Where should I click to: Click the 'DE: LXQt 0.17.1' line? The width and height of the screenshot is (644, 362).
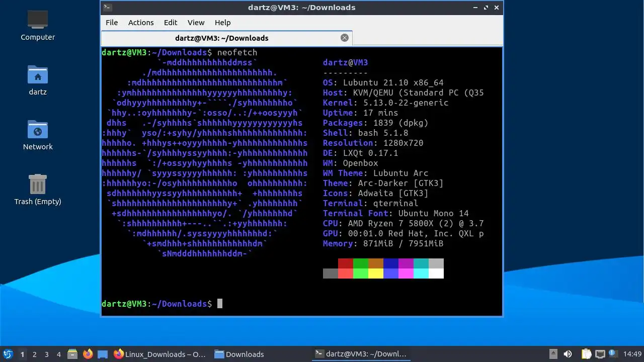click(x=361, y=153)
